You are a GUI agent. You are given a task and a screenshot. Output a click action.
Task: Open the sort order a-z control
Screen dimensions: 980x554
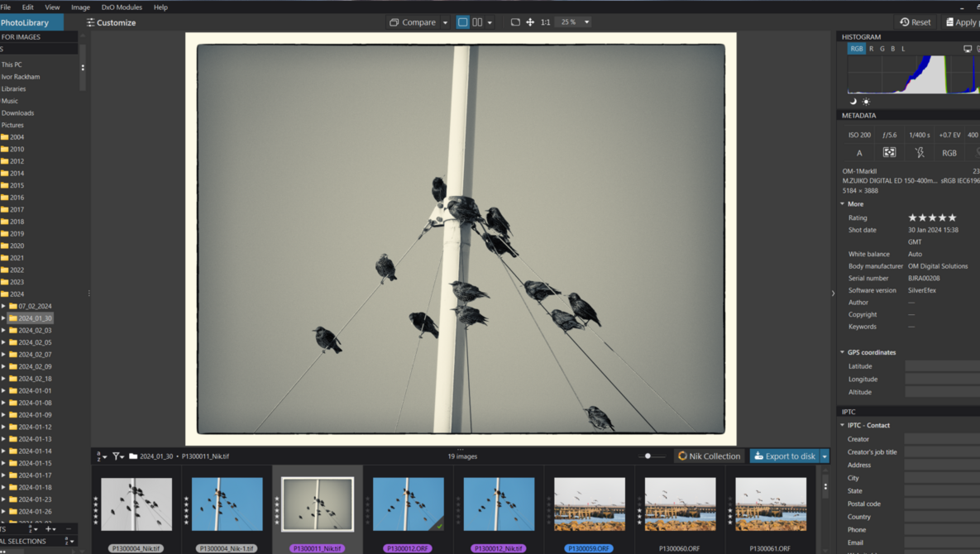tap(101, 456)
